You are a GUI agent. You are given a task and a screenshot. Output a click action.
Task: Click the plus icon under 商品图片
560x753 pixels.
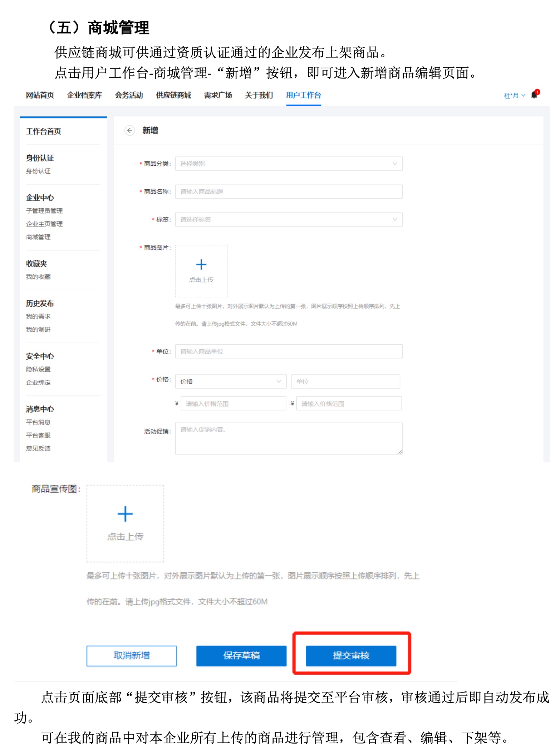201,264
